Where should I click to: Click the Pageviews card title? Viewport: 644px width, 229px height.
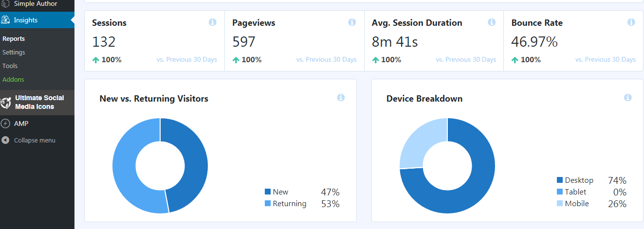pos(254,23)
